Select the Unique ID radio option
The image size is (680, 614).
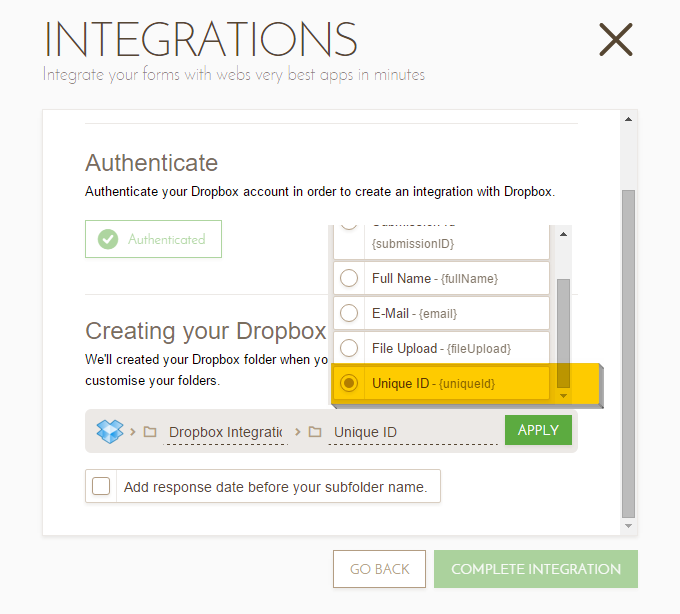(x=349, y=383)
